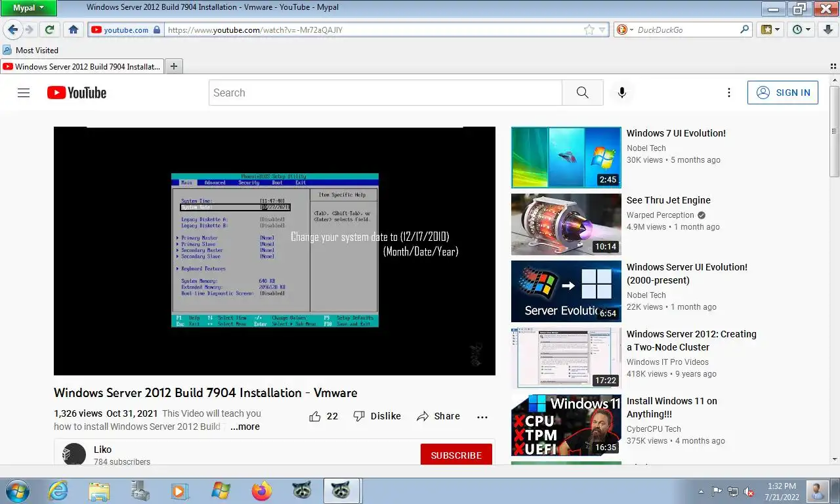Open the YouTube hamburger guide menu
This screenshot has width=840, height=504.
(24, 93)
